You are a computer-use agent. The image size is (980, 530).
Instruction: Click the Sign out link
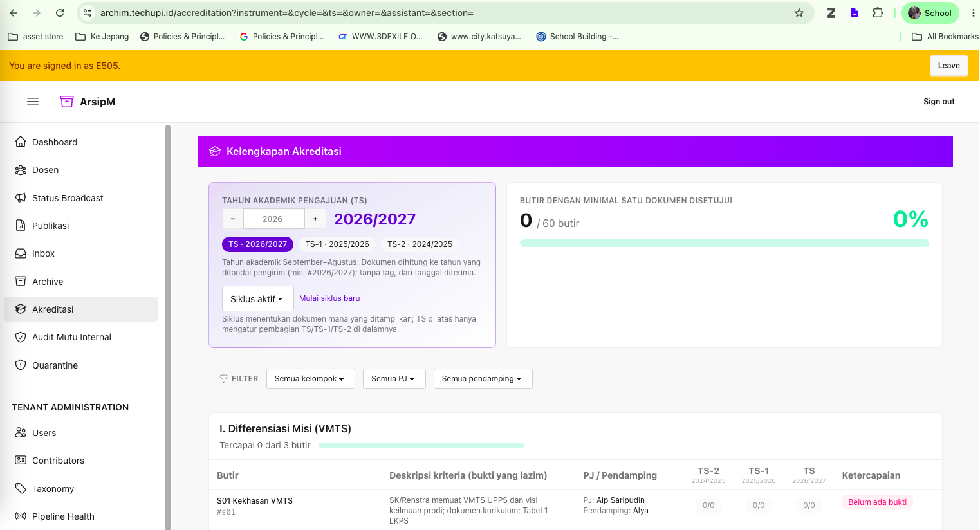pyautogui.click(x=939, y=102)
